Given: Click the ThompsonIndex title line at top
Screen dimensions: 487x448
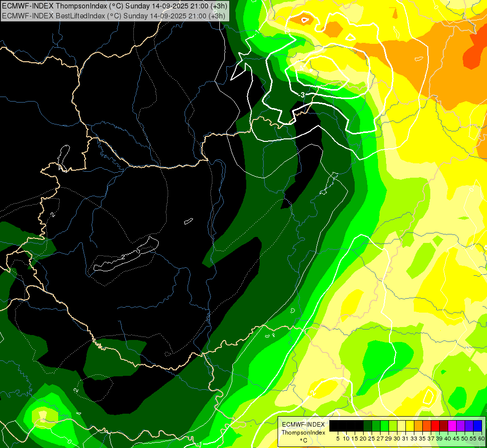Looking at the screenshot, I should pyautogui.click(x=114, y=6).
